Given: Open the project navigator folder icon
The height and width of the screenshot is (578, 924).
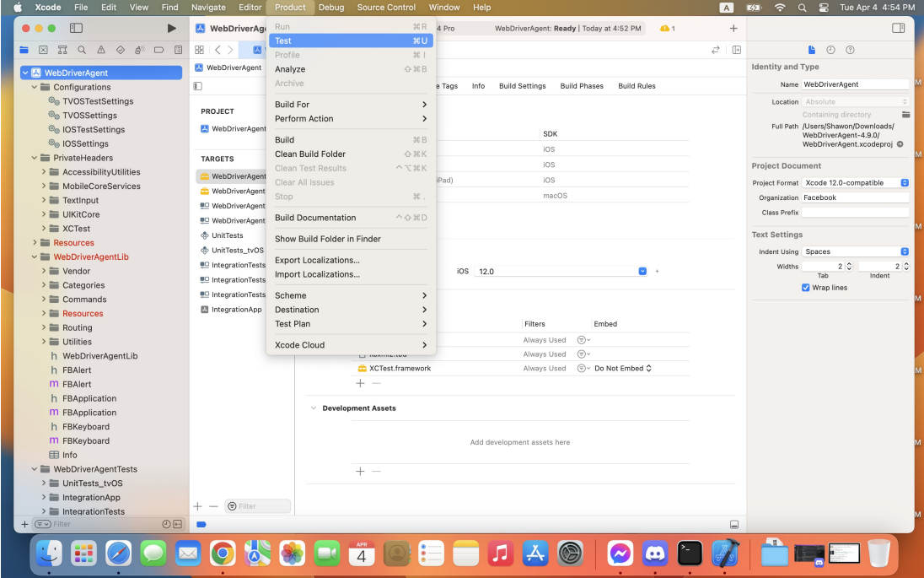Looking at the screenshot, I should pos(24,50).
